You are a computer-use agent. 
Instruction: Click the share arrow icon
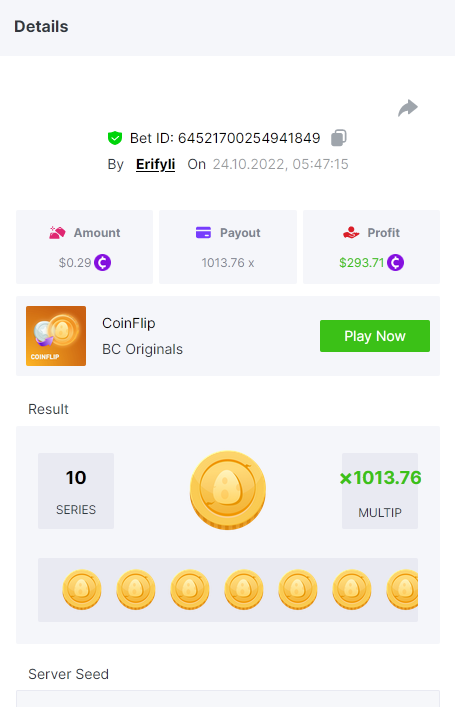(x=408, y=108)
